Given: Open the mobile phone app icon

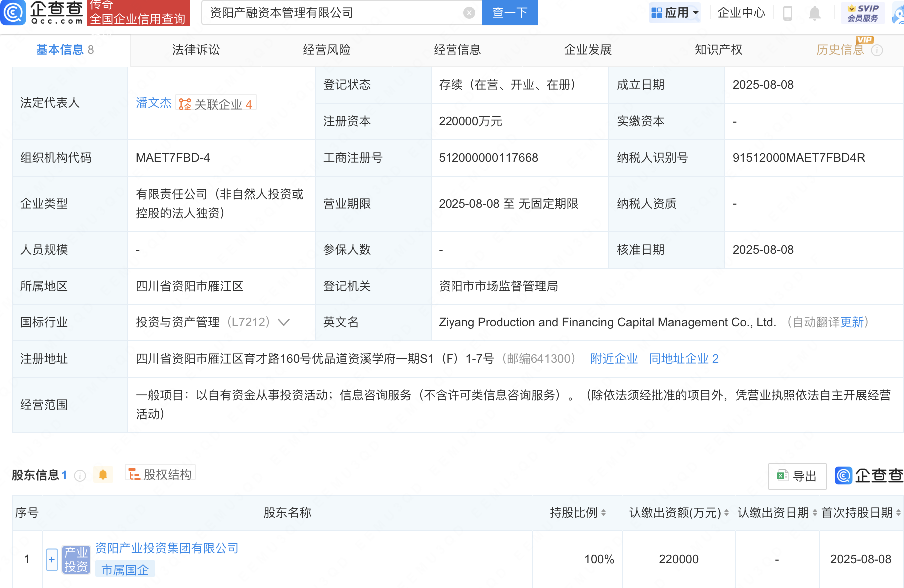Looking at the screenshot, I should [x=788, y=13].
